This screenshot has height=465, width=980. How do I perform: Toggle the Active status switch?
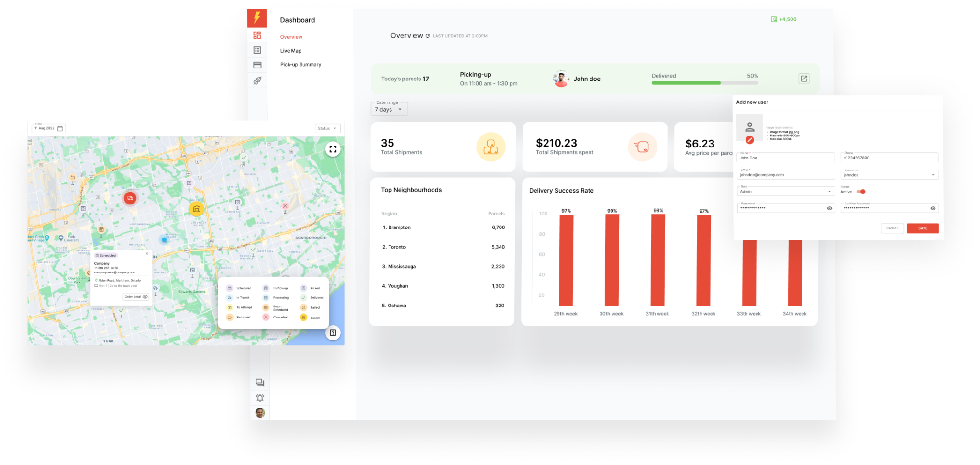[861, 192]
